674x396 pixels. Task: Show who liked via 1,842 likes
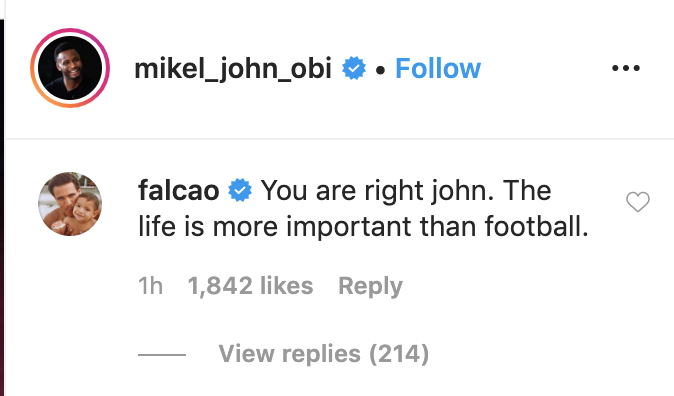[250, 286]
